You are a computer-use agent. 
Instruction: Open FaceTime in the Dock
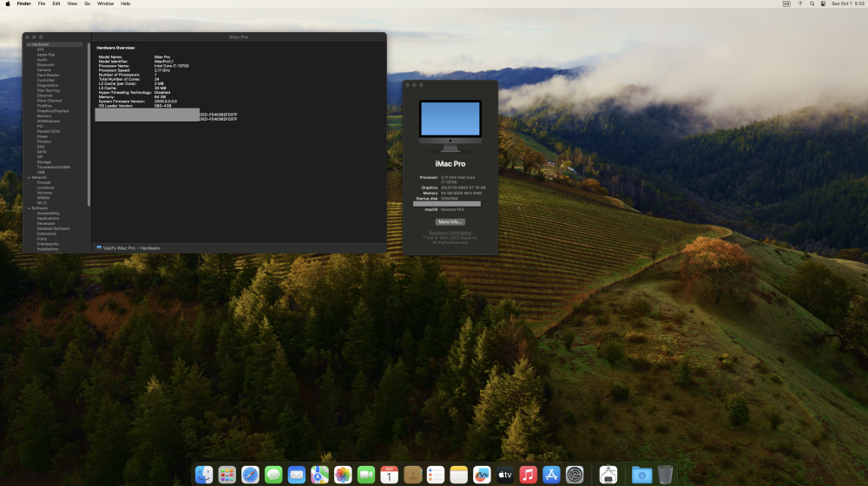click(366, 475)
